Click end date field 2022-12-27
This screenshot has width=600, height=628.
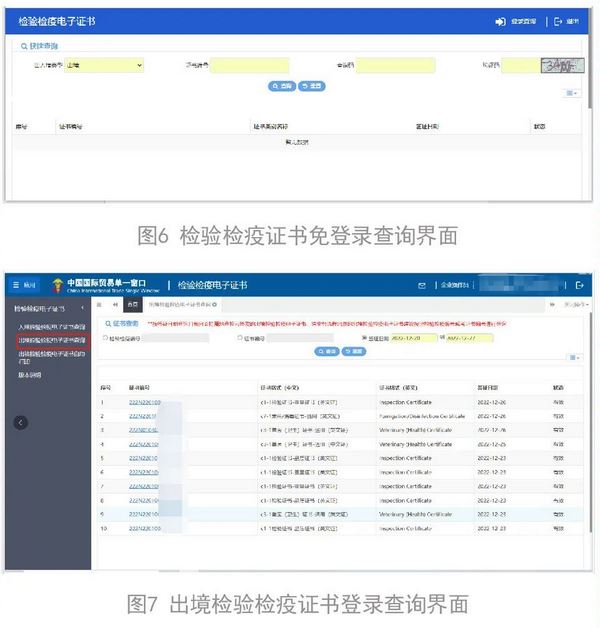[x=469, y=338]
